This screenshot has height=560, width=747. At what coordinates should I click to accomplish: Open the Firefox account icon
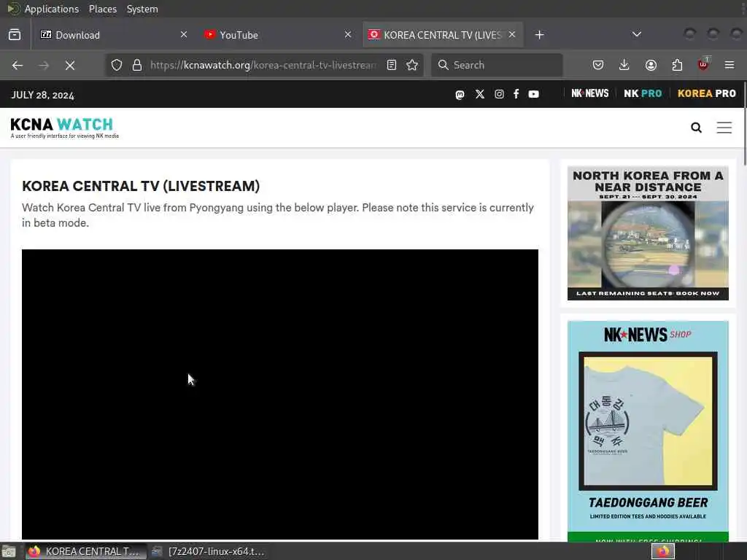[x=651, y=65]
